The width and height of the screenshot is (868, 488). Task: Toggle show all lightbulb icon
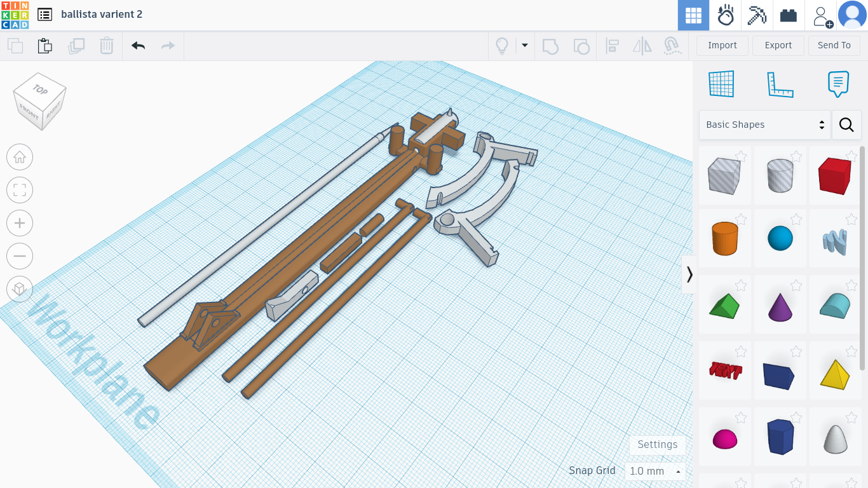click(x=502, y=46)
